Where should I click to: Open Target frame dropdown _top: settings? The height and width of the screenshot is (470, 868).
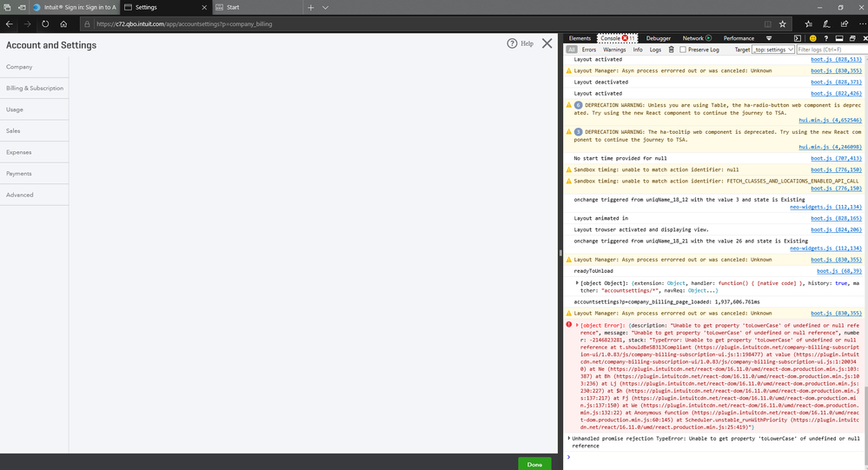click(772, 50)
